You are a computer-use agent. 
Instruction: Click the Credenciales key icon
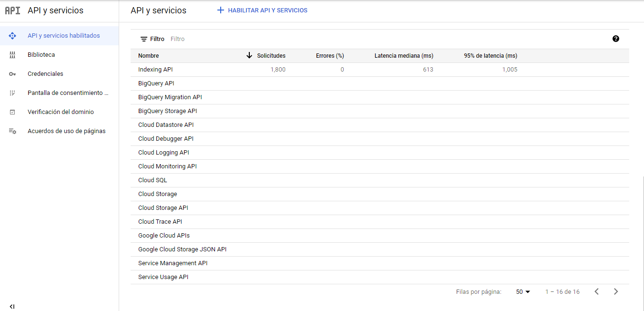pos(12,74)
